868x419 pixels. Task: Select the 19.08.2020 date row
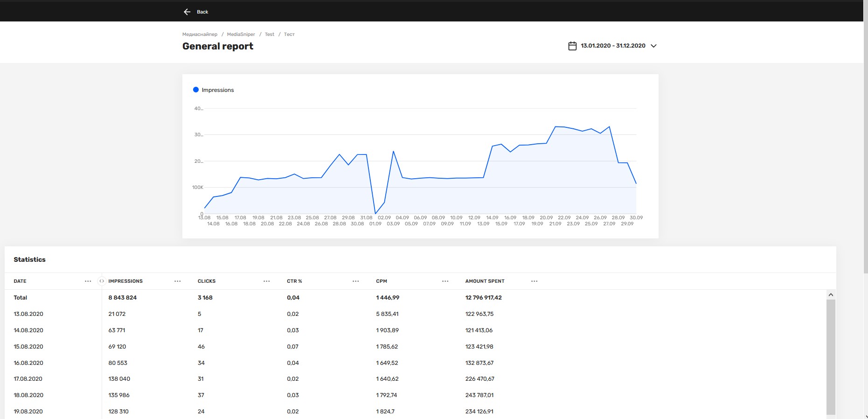point(28,412)
